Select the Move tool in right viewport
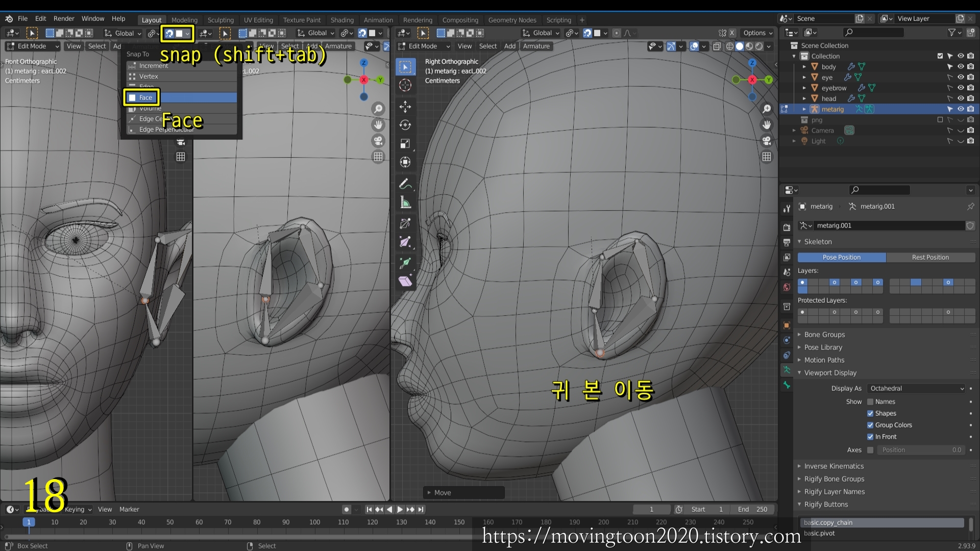The width and height of the screenshot is (980, 551). [x=405, y=107]
